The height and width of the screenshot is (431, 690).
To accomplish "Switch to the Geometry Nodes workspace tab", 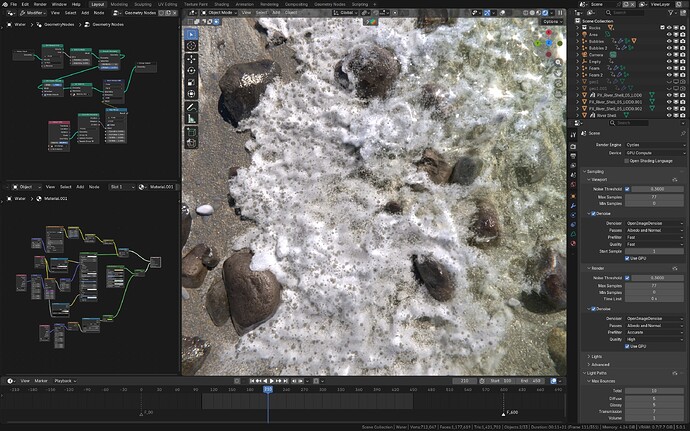I will [x=330, y=4].
